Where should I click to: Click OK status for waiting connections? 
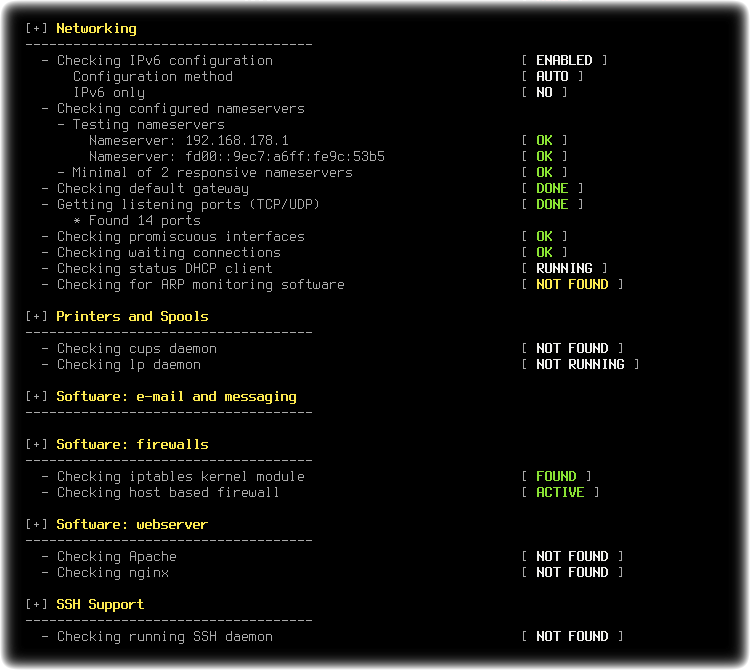click(x=544, y=253)
